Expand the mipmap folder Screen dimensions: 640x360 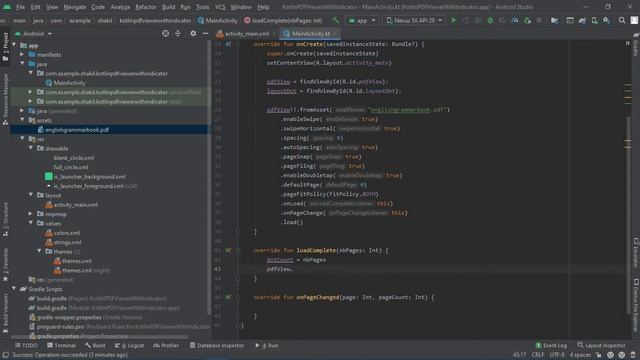click(31, 214)
